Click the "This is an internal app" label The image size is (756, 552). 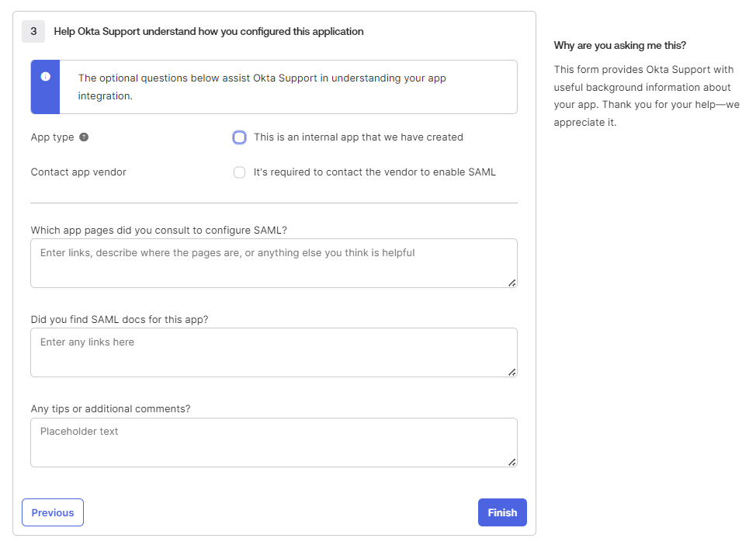click(x=358, y=137)
